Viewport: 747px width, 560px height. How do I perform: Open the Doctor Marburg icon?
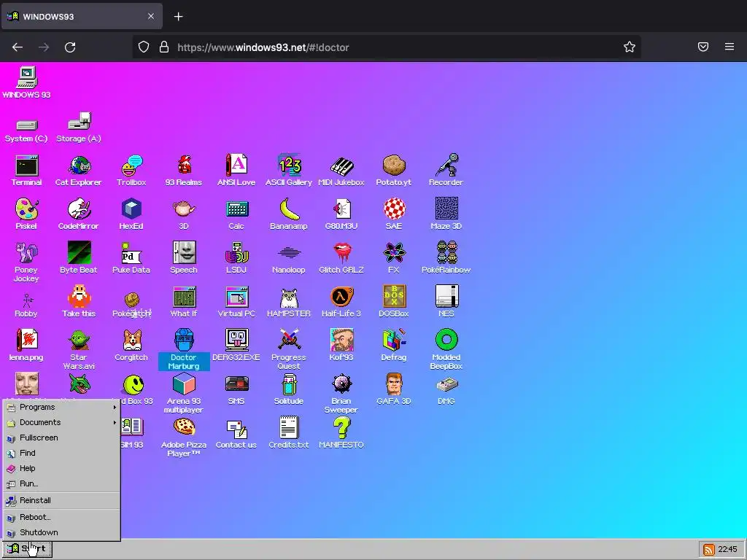tap(184, 349)
